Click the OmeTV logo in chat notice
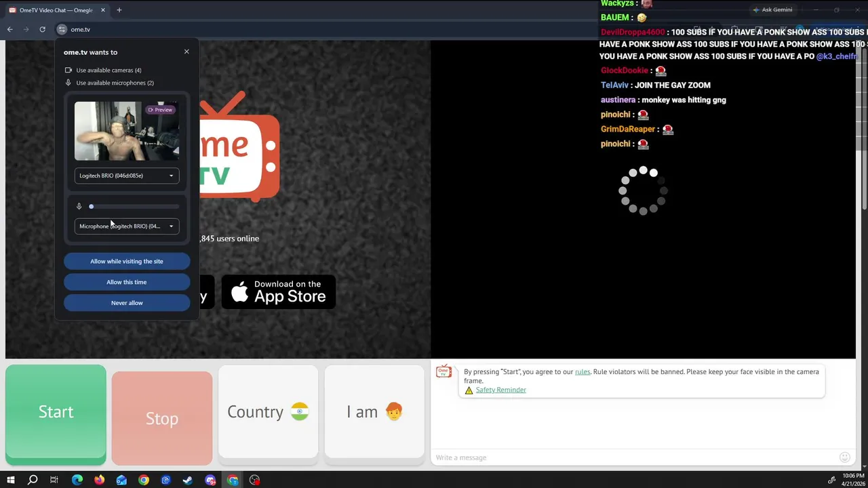The height and width of the screenshot is (488, 868). pos(443,371)
